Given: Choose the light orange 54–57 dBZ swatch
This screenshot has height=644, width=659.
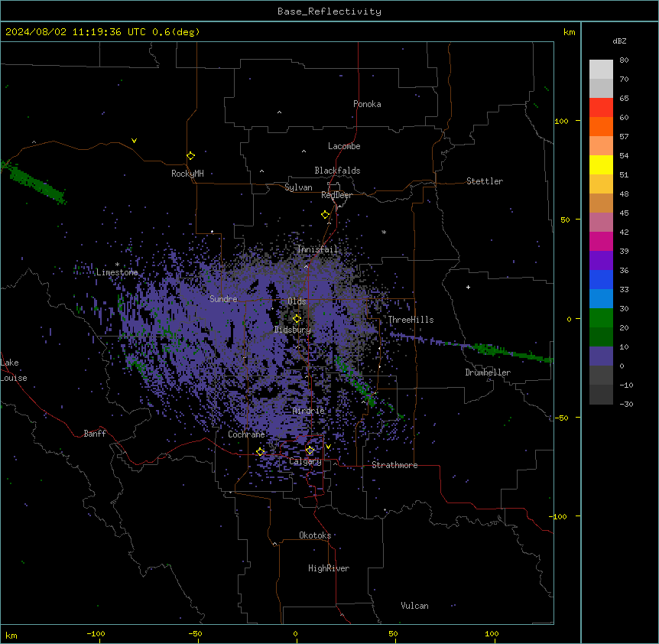Looking at the screenshot, I should point(601,146).
